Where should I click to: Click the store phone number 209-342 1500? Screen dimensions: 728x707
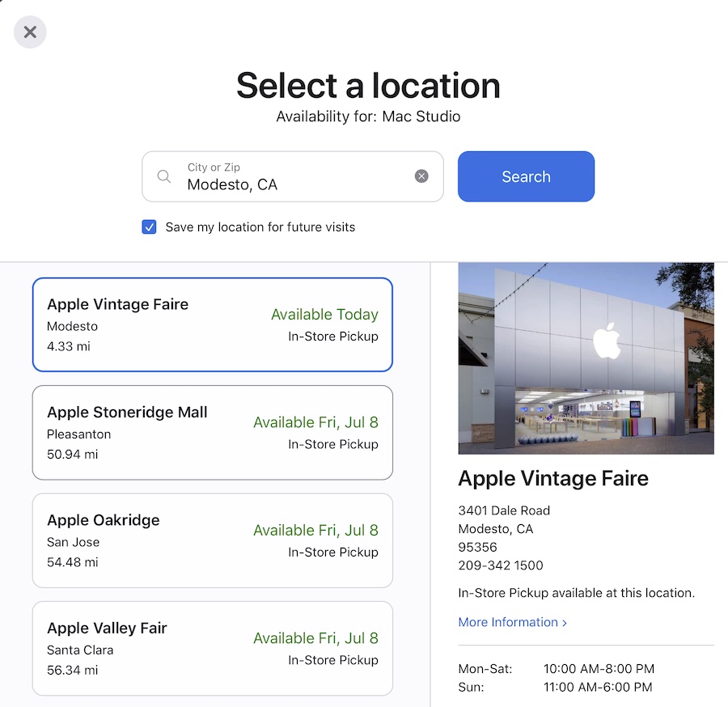[x=501, y=565]
